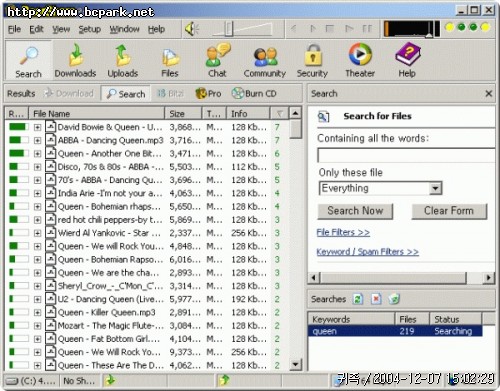Click the results list vertical scrollbar thumb
This screenshot has width=500, height=391.
295,129
